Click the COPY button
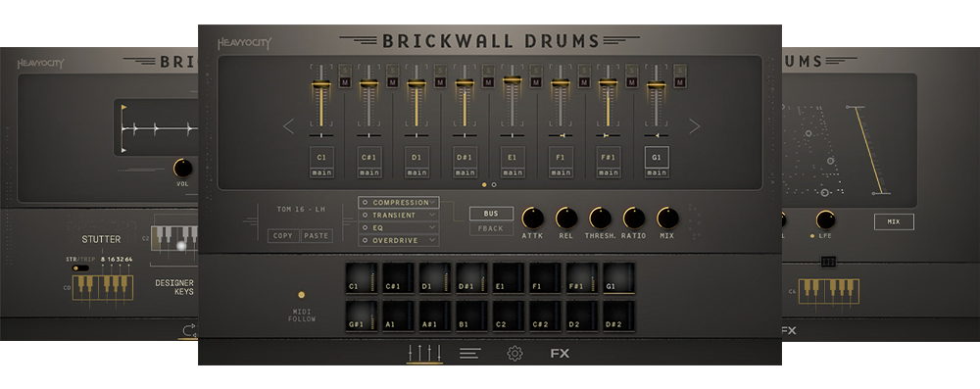Screen dimensions: 980x389 (x=283, y=236)
